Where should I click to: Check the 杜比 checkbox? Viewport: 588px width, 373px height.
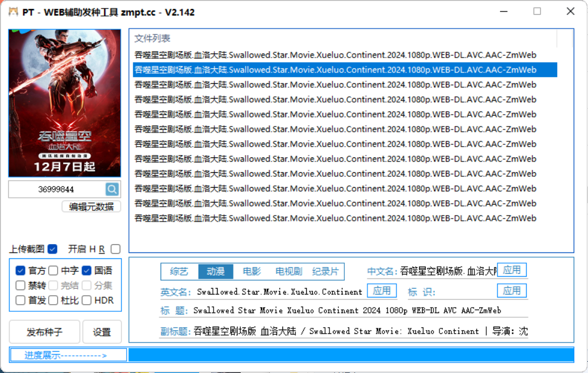point(54,301)
